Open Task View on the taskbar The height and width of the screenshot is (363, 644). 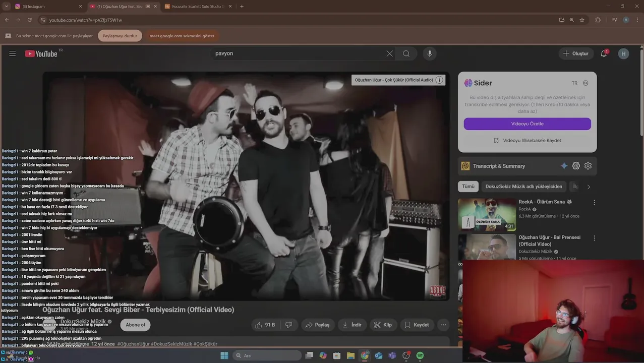click(x=309, y=355)
